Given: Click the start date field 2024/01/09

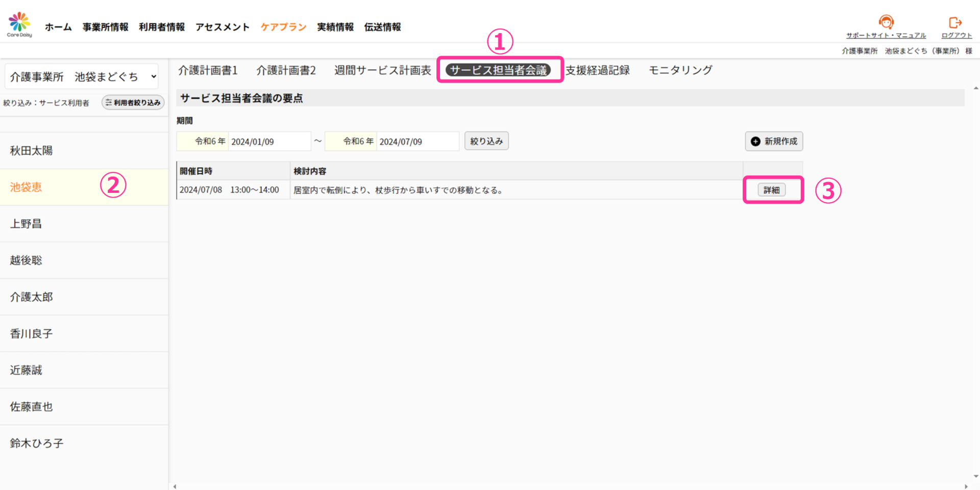Looking at the screenshot, I should pyautogui.click(x=269, y=142).
